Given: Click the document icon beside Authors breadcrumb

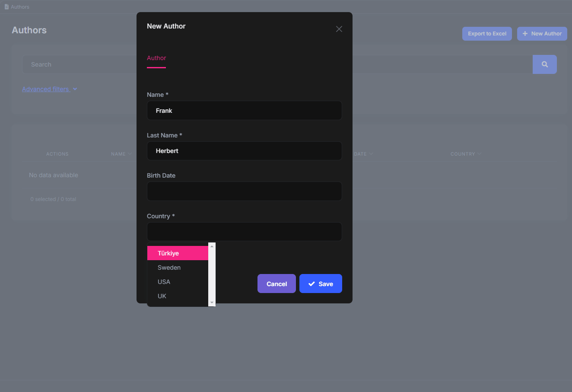Looking at the screenshot, I should [6, 6].
